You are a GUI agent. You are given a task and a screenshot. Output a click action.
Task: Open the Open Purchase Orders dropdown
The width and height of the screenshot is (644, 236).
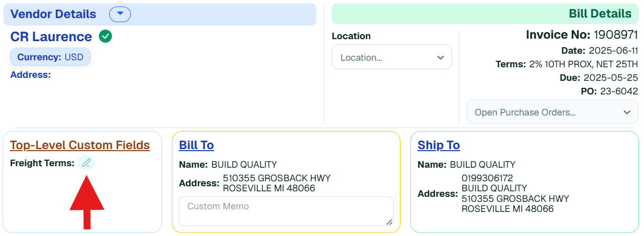(552, 112)
